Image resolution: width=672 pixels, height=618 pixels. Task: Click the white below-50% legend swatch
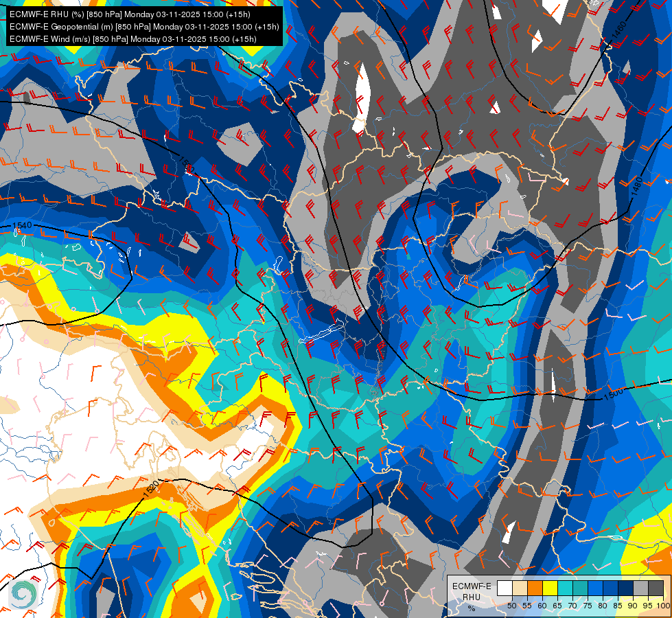[505, 588]
